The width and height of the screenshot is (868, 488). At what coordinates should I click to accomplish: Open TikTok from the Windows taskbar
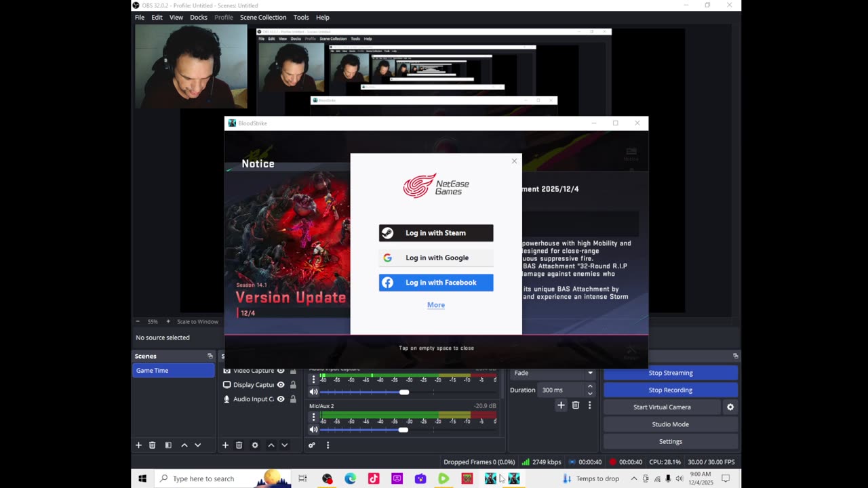click(x=374, y=479)
